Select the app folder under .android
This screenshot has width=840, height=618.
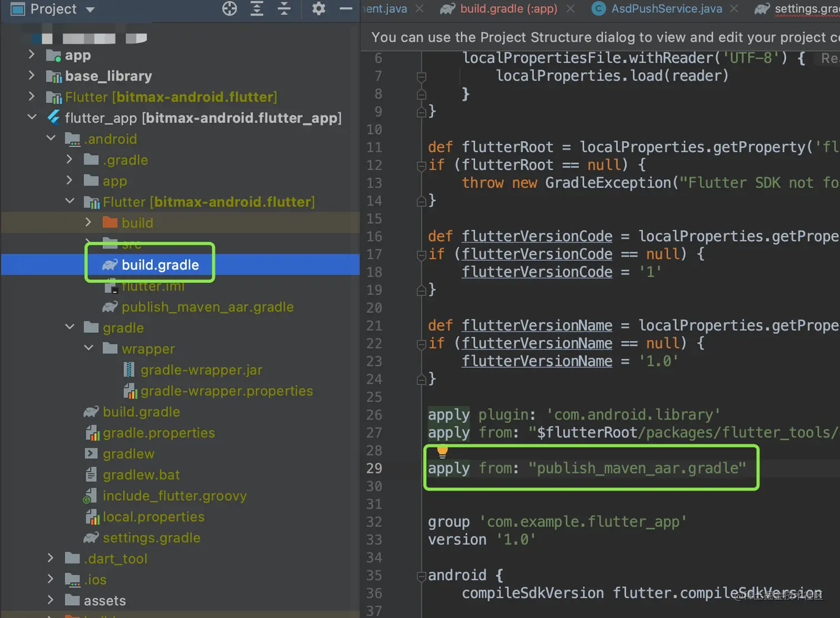[114, 181]
